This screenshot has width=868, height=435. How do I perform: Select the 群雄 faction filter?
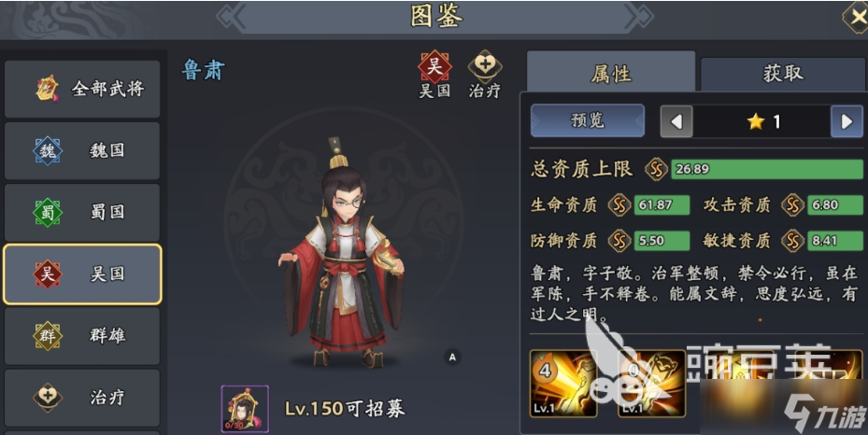click(x=82, y=335)
